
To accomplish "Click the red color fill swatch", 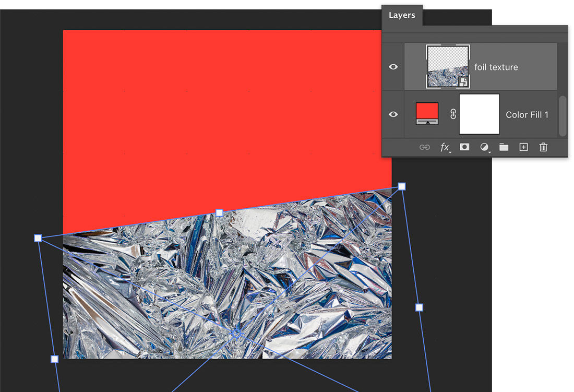I will click(x=427, y=110).
